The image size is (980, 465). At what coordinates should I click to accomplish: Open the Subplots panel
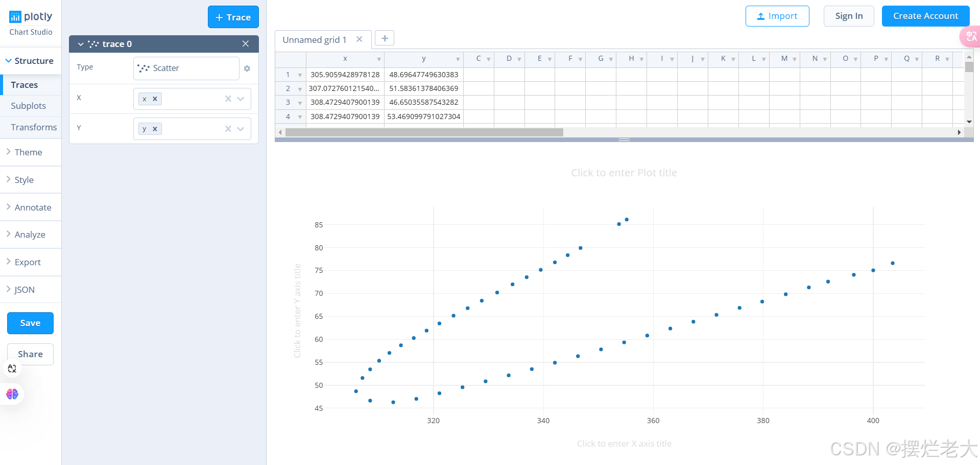click(31, 106)
